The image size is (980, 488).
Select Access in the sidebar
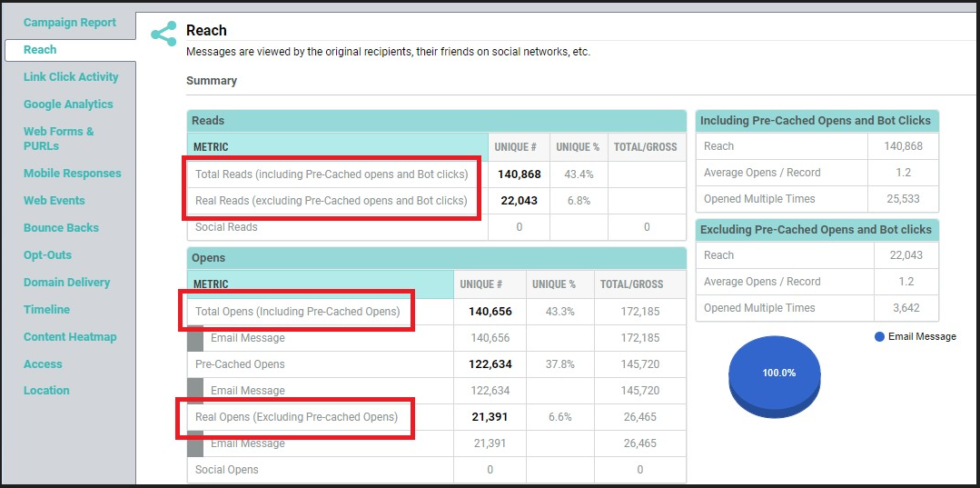[43, 364]
